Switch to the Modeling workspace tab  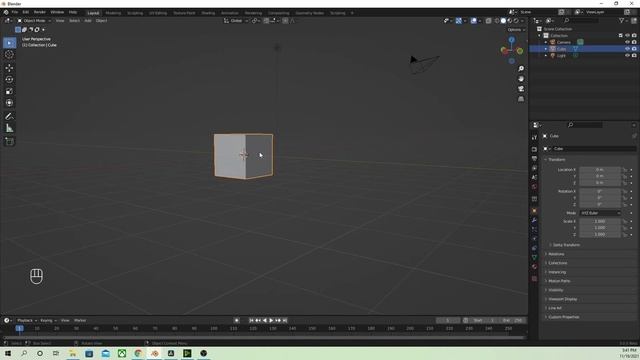(113, 13)
